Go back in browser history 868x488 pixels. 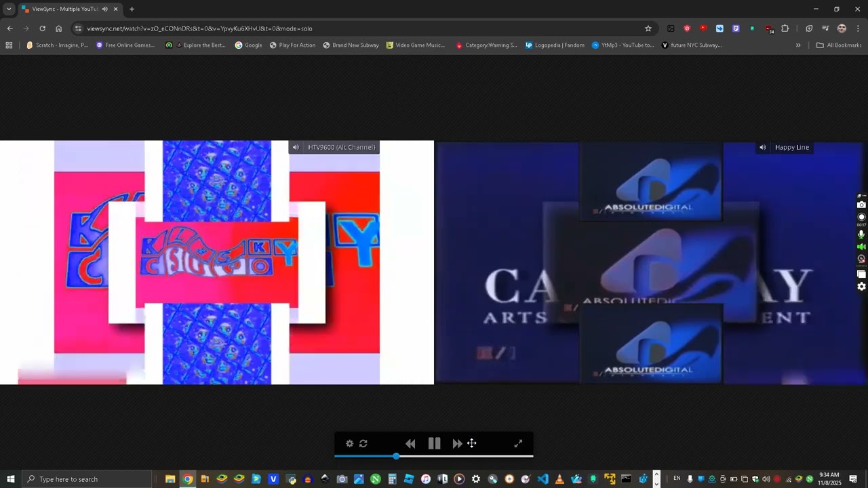pos(9,28)
